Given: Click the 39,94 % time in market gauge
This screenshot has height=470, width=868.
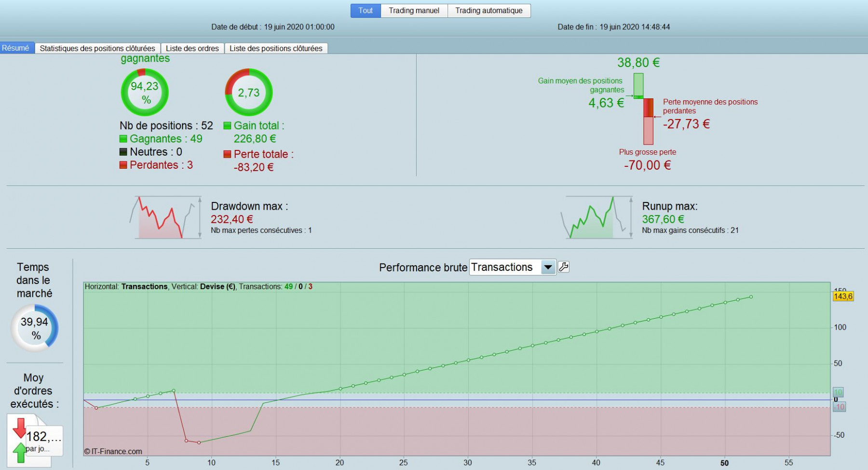Looking at the screenshot, I should (34, 328).
